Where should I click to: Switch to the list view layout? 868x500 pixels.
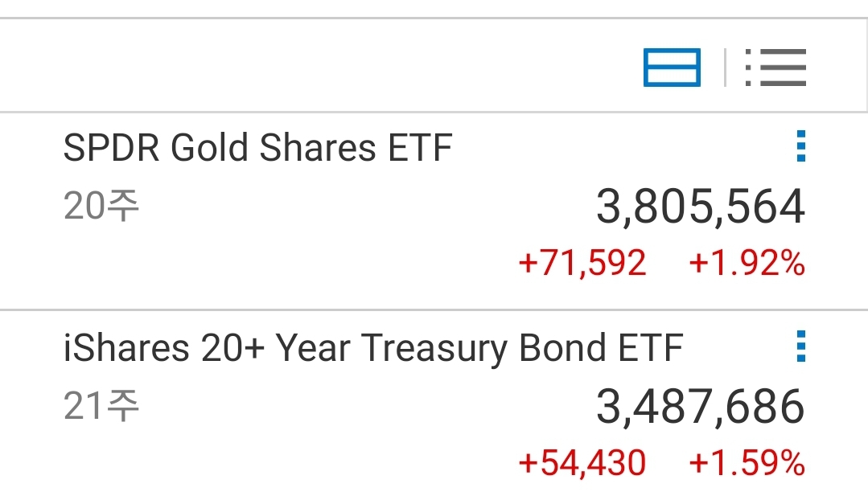(x=775, y=68)
